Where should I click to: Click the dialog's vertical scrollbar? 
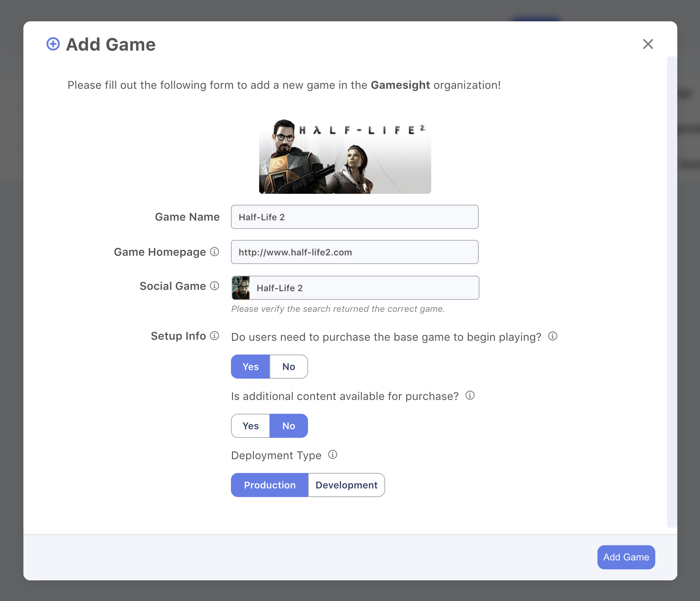click(672, 292)
